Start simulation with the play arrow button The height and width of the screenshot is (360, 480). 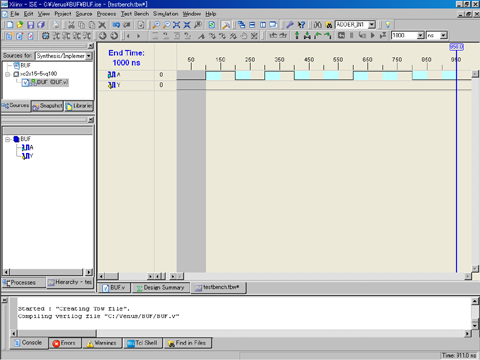pyautogui.click(x=373, y=35)
